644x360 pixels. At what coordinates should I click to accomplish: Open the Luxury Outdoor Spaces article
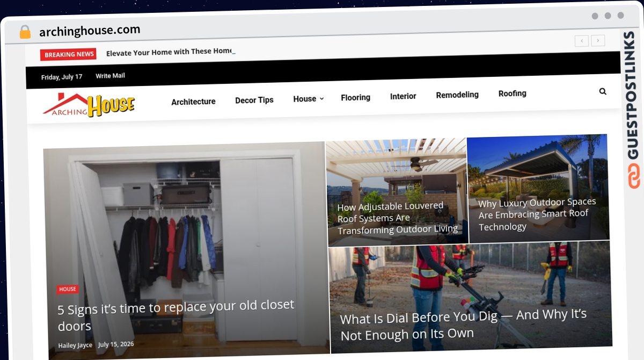[537, 214]
